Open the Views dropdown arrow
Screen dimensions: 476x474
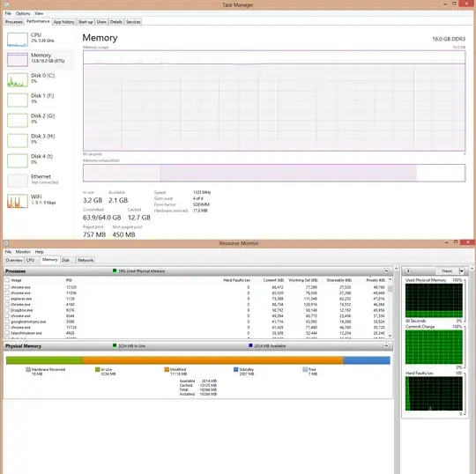click(461, 270)
